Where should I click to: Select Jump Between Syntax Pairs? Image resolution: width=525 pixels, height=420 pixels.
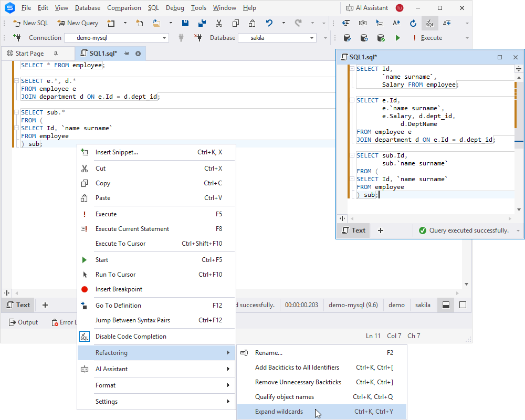click(156, 320)
